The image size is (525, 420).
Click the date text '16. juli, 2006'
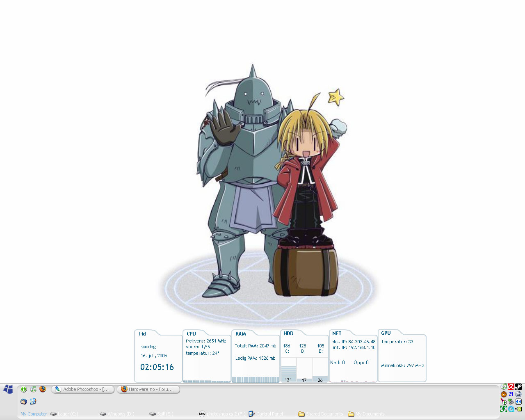(x=154, y=356)
